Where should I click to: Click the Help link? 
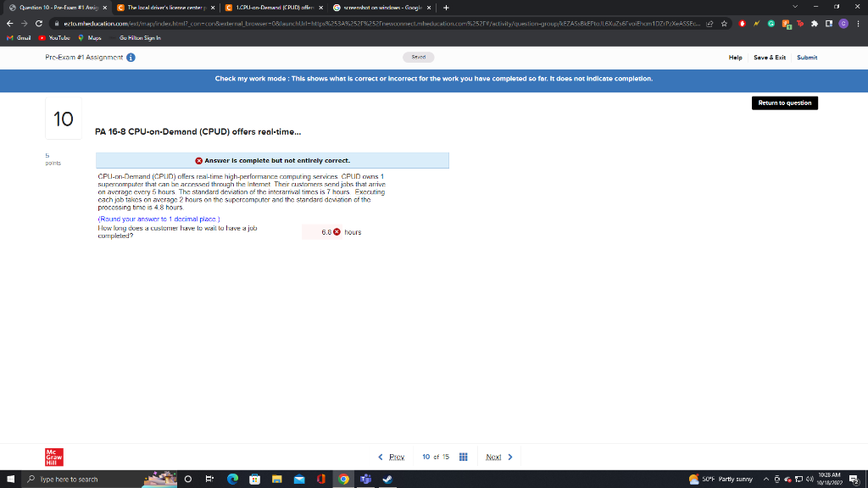point(735,58)
